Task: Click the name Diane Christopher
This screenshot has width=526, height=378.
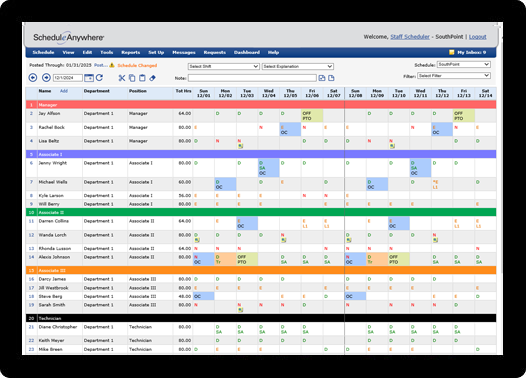Action: point(58,327)
